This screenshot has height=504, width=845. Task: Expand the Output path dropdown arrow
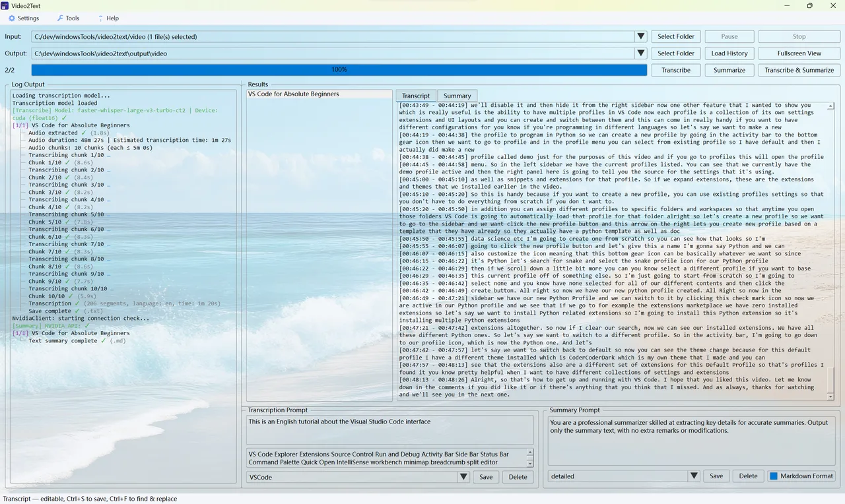pos(640,53)
